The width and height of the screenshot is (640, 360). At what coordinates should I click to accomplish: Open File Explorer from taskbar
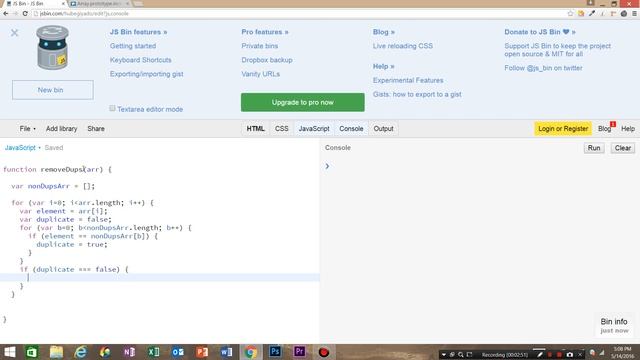tap(56, 352)
